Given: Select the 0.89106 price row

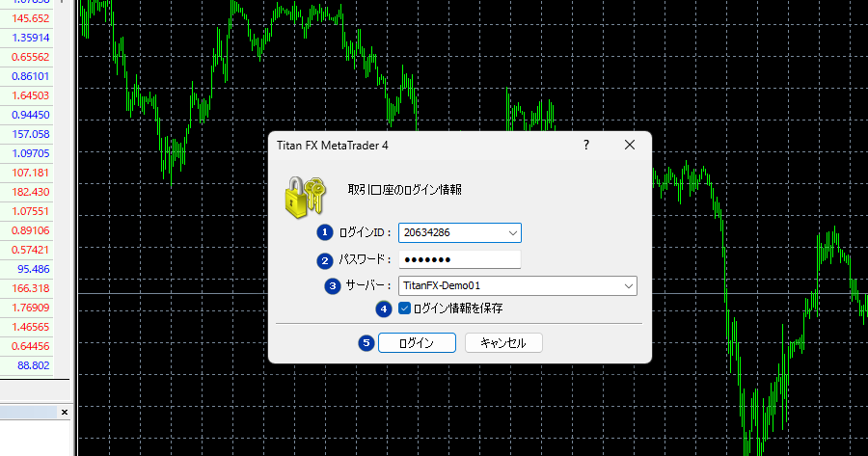Looking at the screenshot, I should point(27,230).
